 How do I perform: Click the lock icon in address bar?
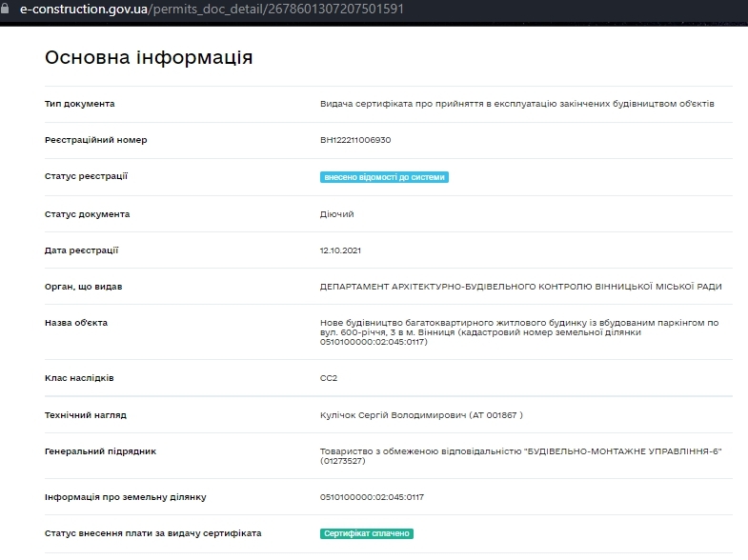(x=5, y=9)
